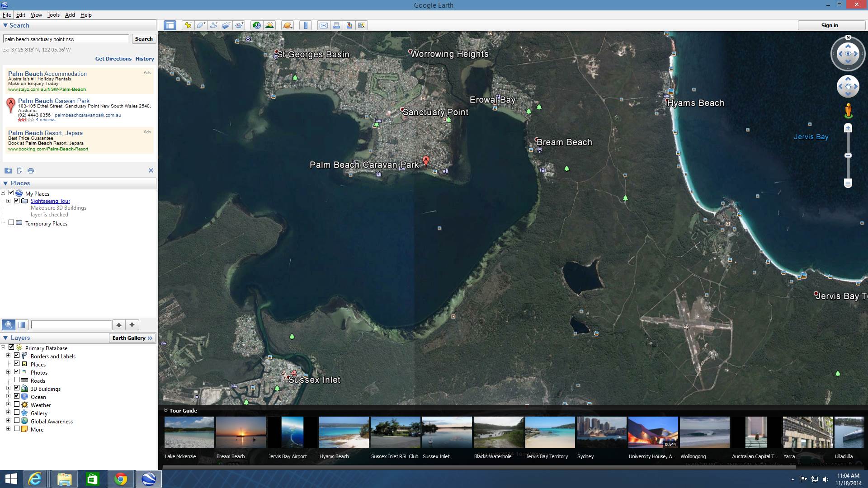Screen dimensions: 868x488
Task: Select the Add Path tool
Action: click(214, 25)
